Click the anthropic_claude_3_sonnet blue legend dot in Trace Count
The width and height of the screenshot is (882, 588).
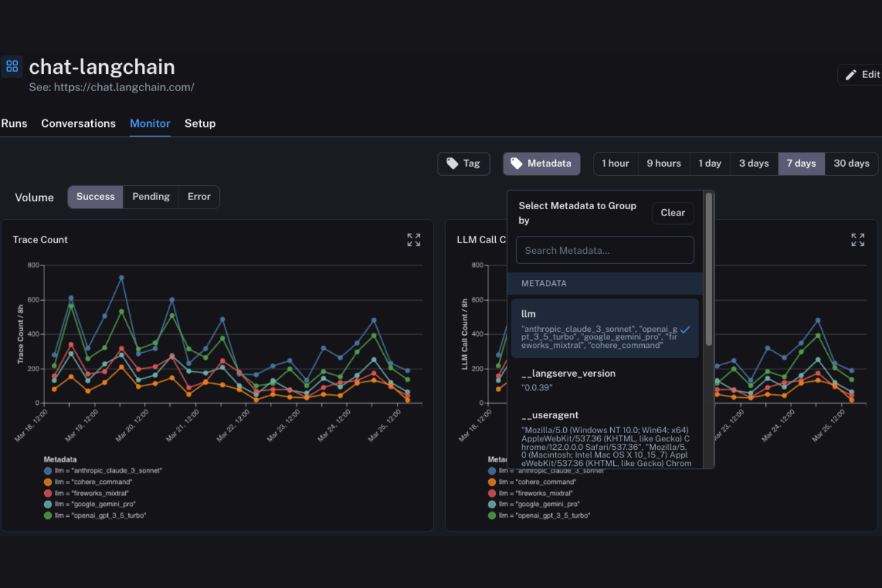[x=48, y=471]
